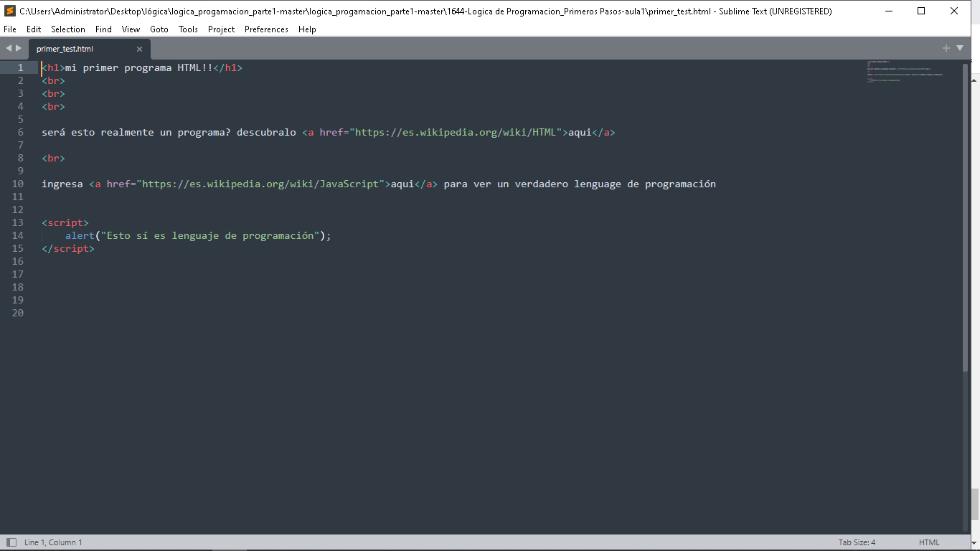Click the wikipedia JavaScript URL string
The width and height of the screenshot is (980, 551).
tap(260, 184)
